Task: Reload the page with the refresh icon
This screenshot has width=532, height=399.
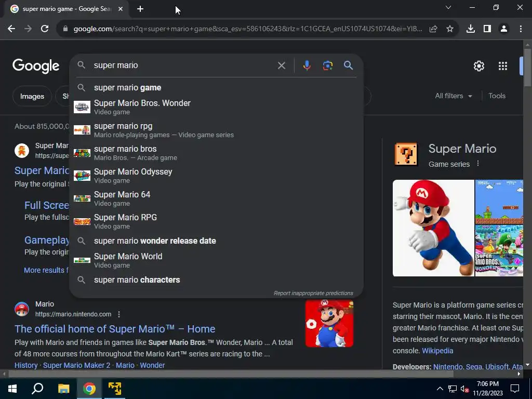Action: pos(45,29)
